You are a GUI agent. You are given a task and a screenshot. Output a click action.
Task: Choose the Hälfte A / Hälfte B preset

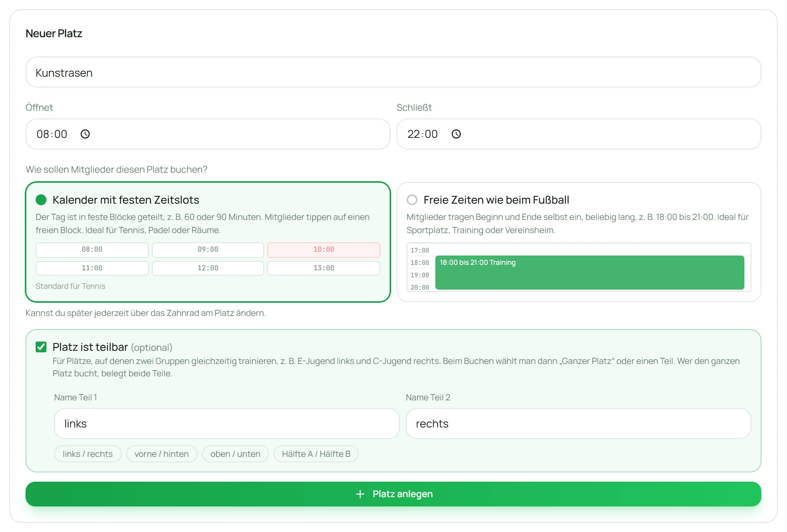316,454
